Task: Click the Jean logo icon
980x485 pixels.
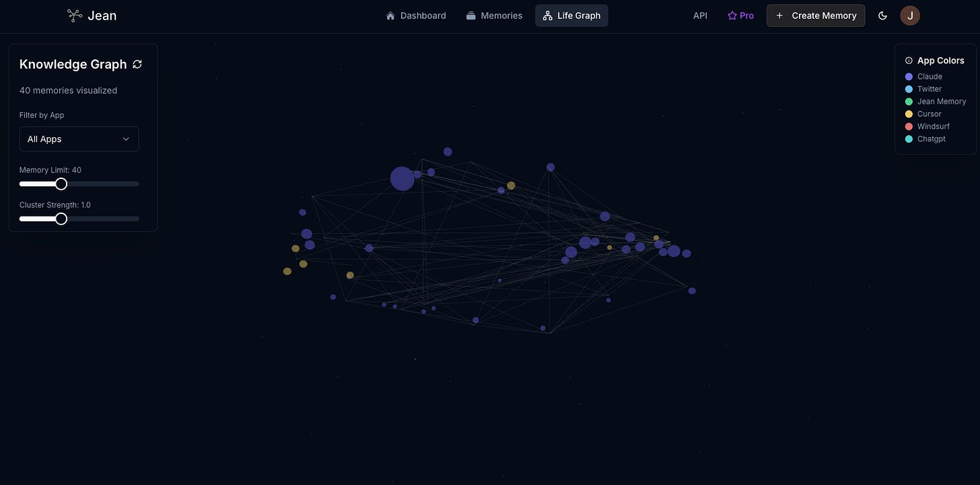Action: [x=75, y=15]
